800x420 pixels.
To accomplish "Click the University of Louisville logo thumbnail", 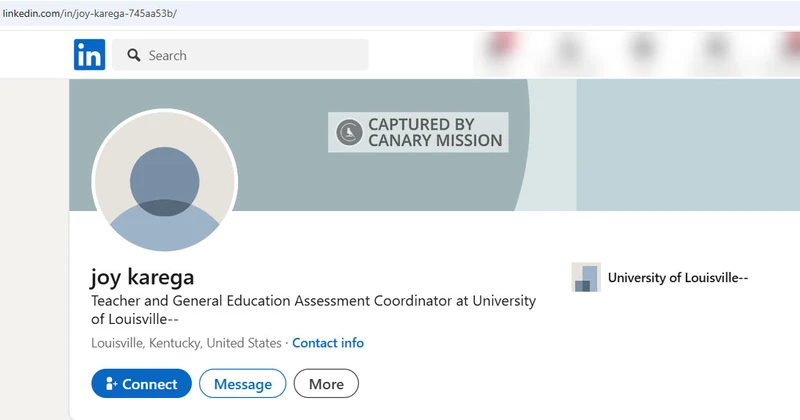I will [x=586, y=278].
